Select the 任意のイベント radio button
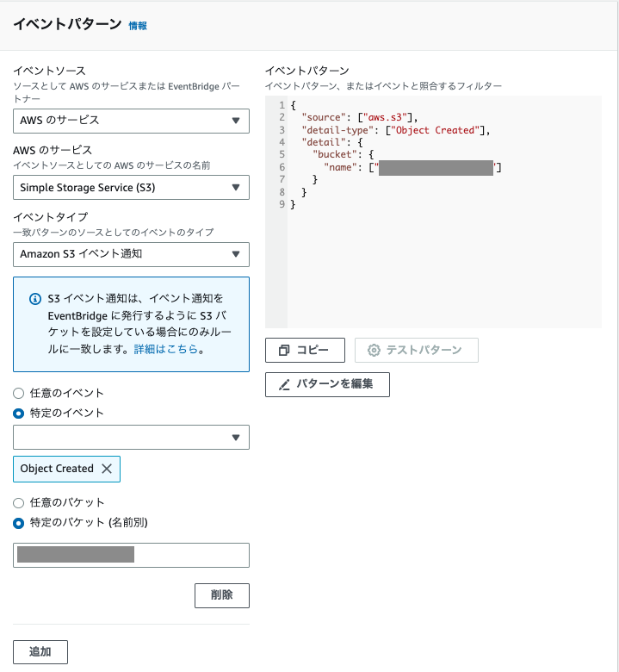The image size is (619, 672). (x=18, y=393)
